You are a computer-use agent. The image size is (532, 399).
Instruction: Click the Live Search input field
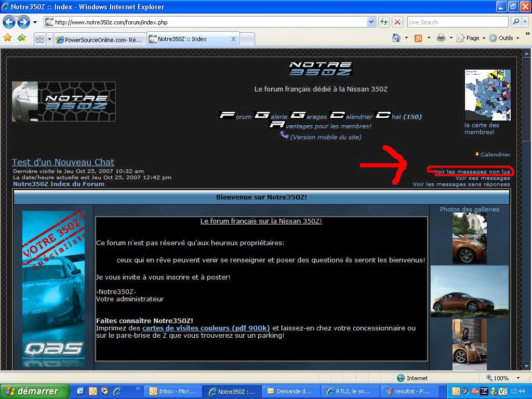[x=457, y=22]
